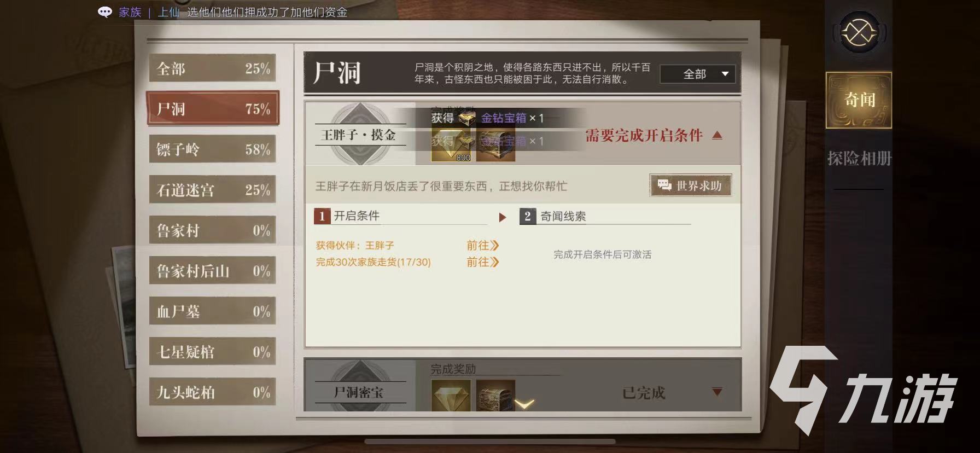Click the diamond reward under 尸洞密宝

tap(451, 395)
